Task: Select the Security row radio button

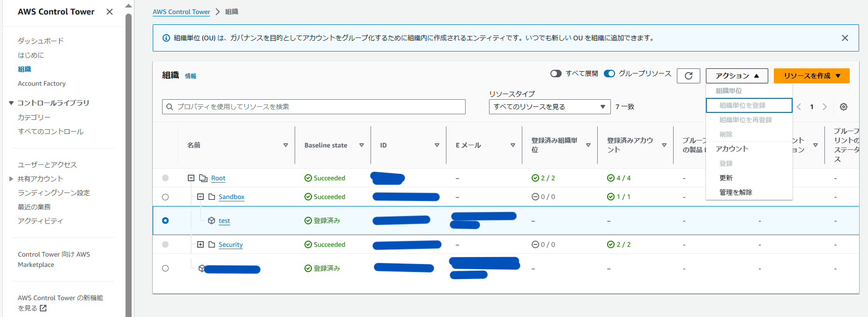Action: [x=165, y=244]
